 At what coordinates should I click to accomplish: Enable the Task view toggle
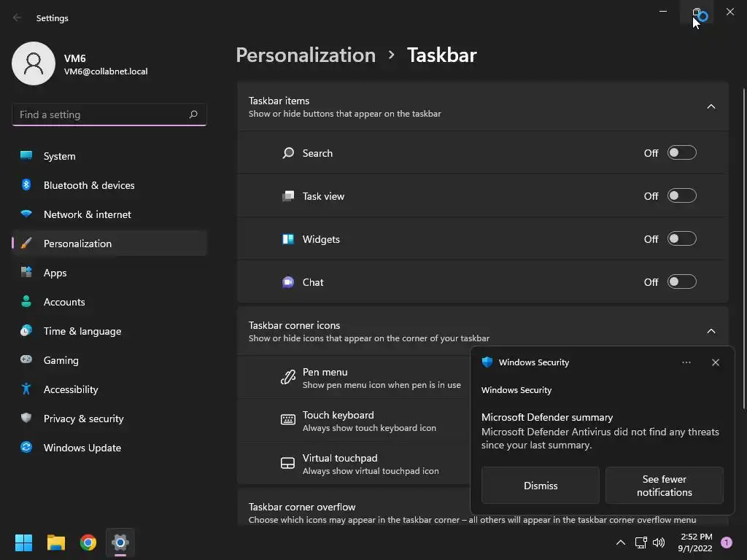pyautogui.click(x=681, y=196)
